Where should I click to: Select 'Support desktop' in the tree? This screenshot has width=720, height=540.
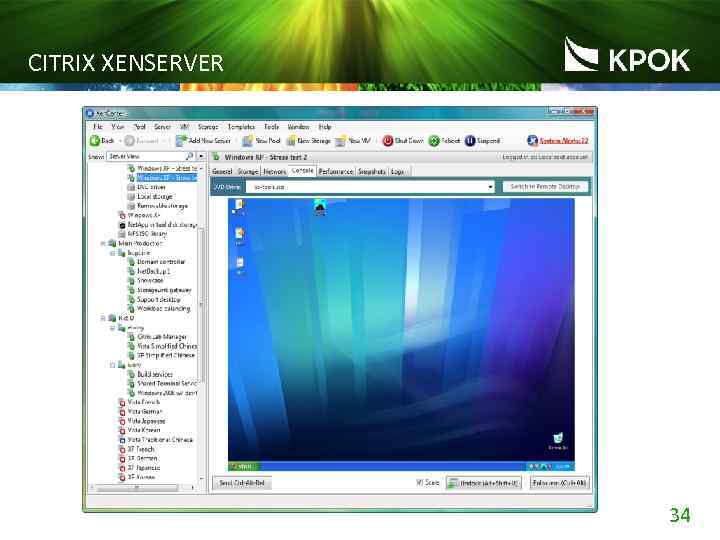[158, 300]
